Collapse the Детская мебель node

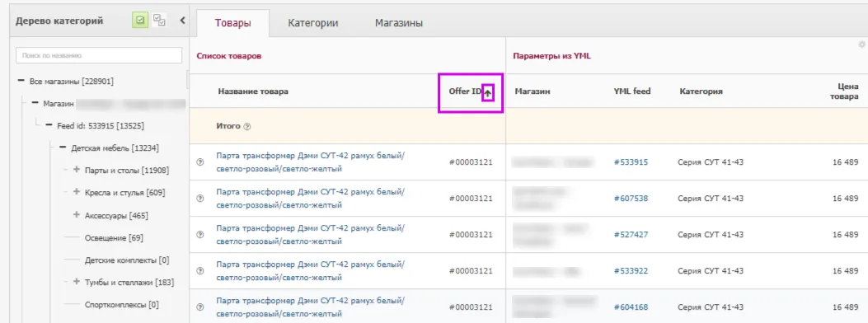click(63, 148)
